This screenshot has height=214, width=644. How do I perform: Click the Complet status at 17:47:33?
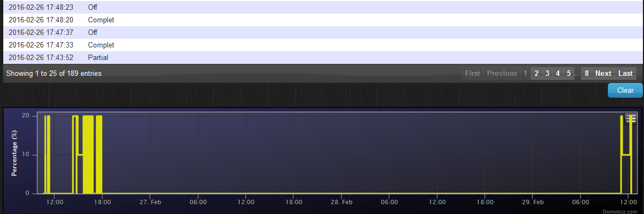click(101, 45)
